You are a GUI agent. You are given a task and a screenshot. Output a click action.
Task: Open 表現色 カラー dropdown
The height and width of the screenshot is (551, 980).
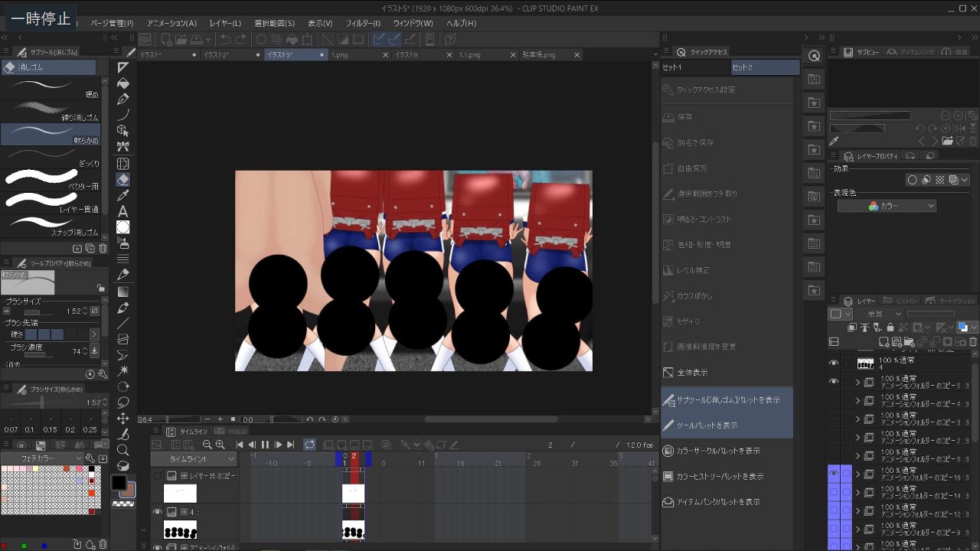(887, 206)
